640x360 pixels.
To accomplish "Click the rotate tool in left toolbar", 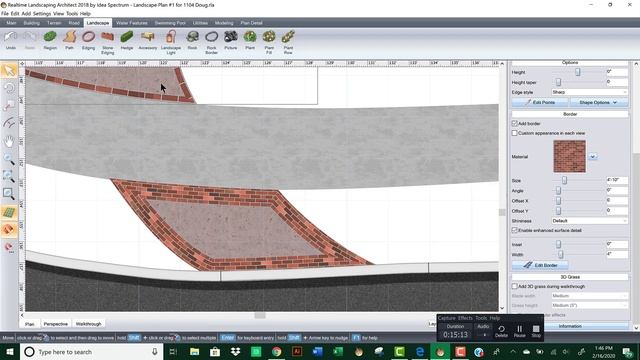I will click(9, 88).
